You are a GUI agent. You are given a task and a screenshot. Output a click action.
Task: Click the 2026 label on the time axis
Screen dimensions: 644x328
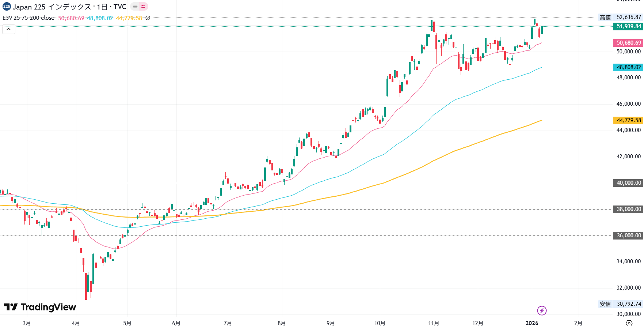[x=532, y=323]
